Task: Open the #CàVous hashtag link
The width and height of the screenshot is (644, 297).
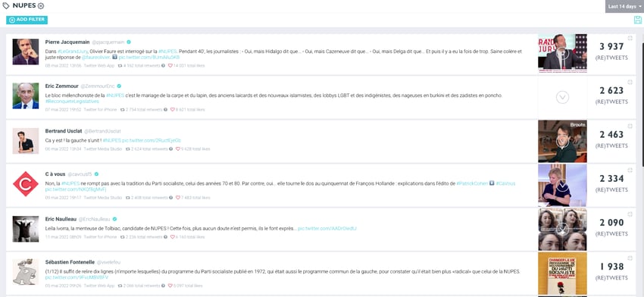Action: click(x=505, y=183)
